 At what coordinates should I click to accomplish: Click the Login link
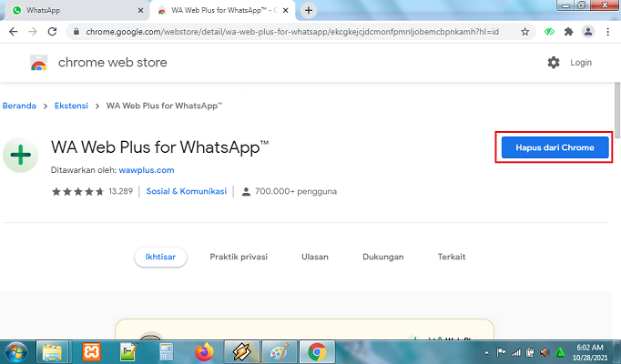(x=581, y=63)
